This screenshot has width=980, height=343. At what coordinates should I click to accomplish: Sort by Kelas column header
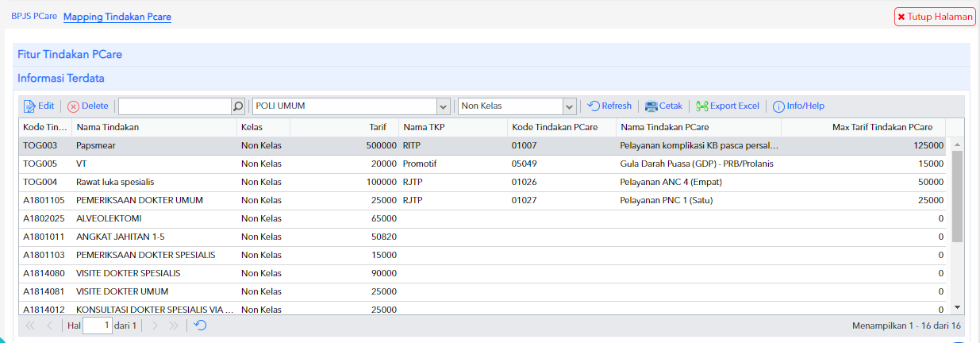click(263, 127)
